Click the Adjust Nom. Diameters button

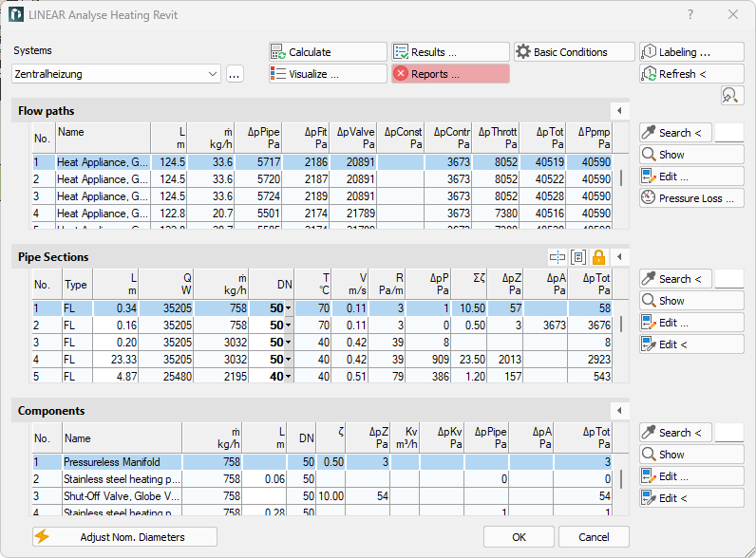click(x=124, y=537)
